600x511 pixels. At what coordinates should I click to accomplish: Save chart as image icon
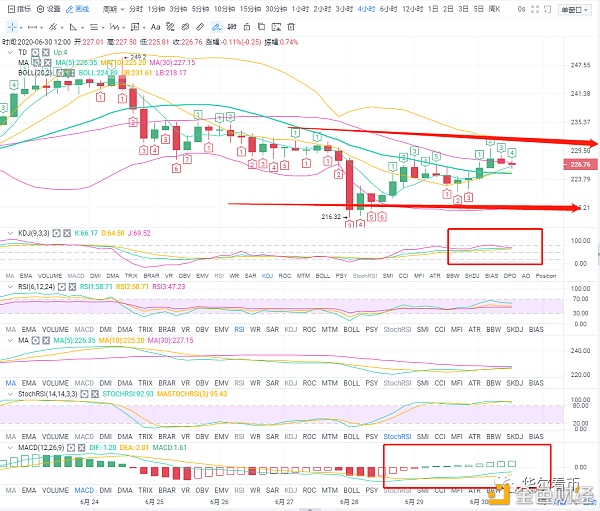[x=276, y=27]
